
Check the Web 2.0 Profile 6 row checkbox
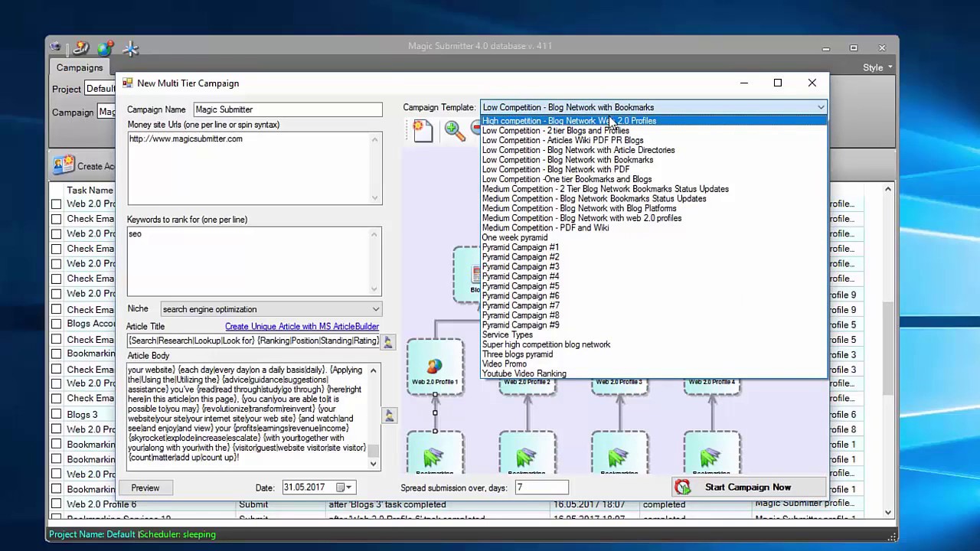pos(56,504)
